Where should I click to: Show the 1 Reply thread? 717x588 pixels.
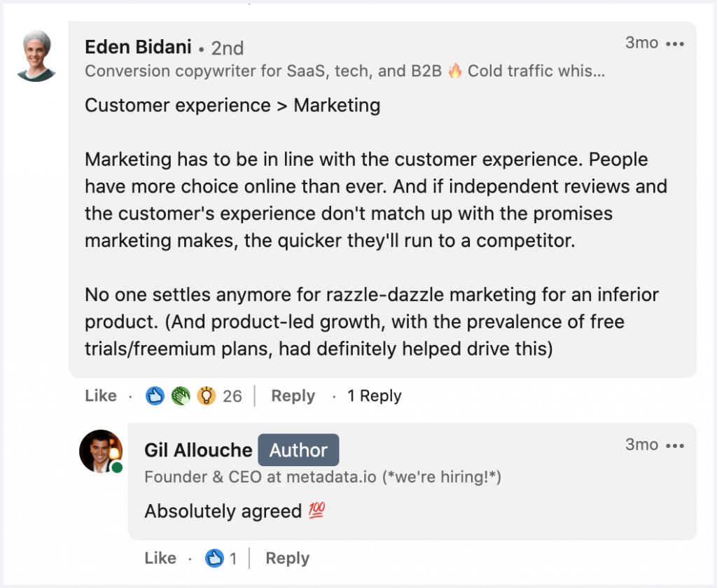[x=374, y=395]
